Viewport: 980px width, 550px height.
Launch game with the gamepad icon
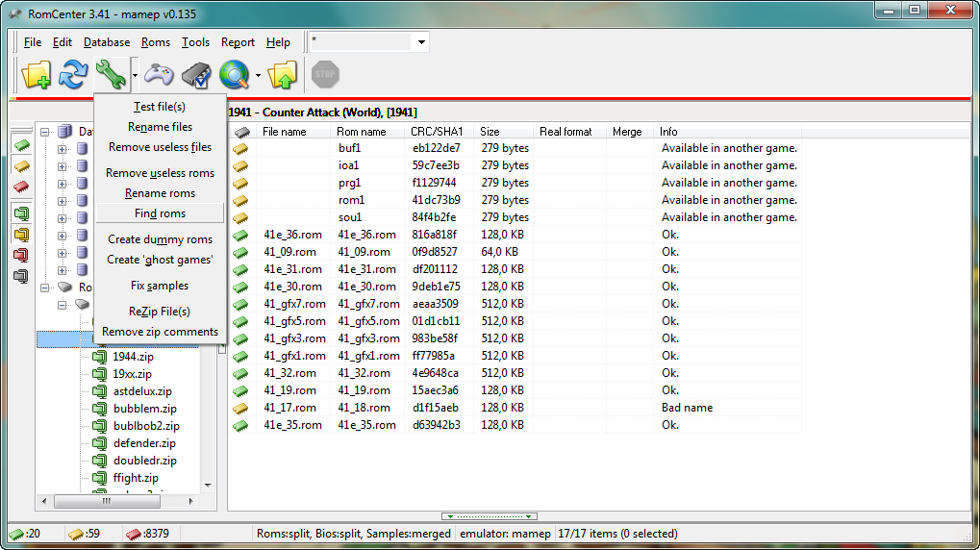(x=159, y=74)
